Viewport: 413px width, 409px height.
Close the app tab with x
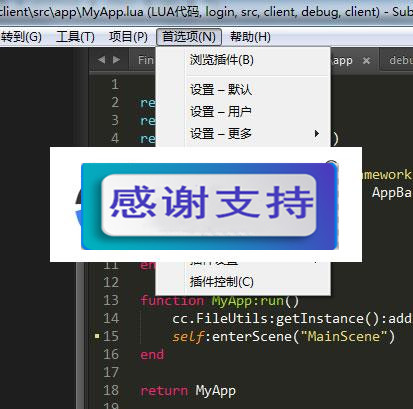(x=366, y=60)
